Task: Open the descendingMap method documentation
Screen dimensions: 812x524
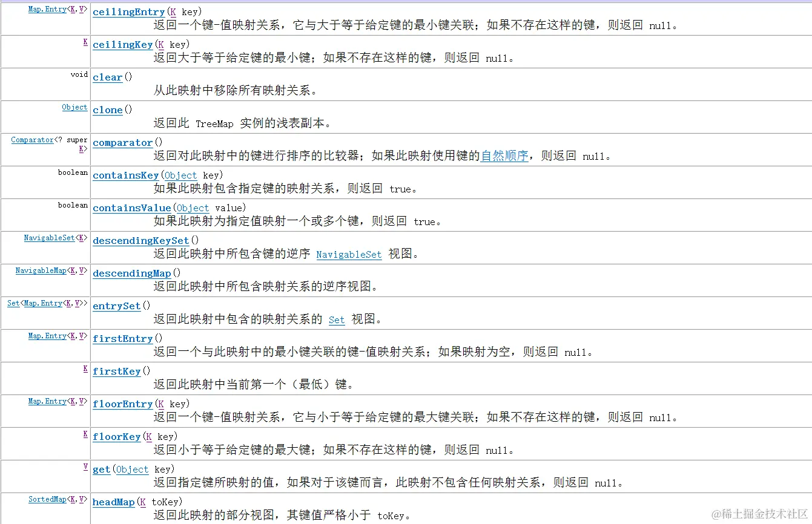Action: 131,273
